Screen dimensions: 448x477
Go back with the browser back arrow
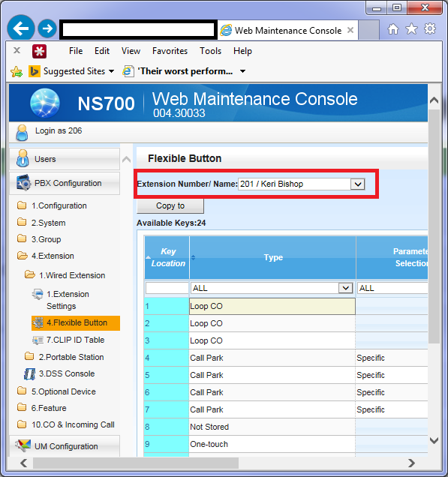pos(21,28)
